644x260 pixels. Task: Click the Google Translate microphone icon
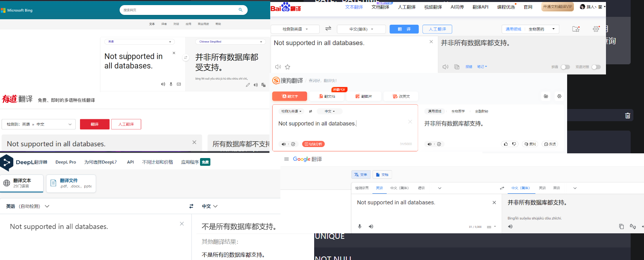coord(360,227)
